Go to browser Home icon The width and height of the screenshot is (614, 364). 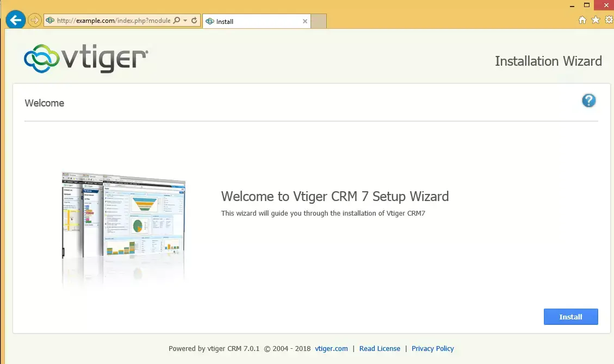(x=582, y=20)
